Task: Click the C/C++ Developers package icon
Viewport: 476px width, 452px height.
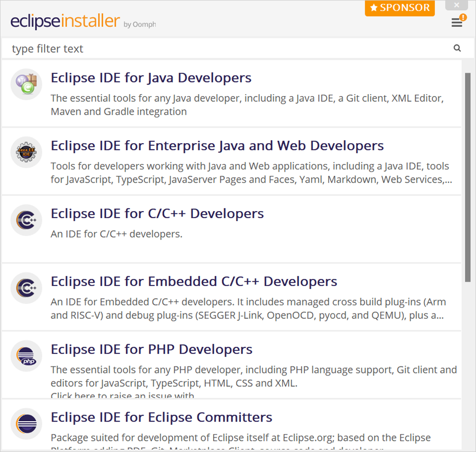Action: coord(26,220)
